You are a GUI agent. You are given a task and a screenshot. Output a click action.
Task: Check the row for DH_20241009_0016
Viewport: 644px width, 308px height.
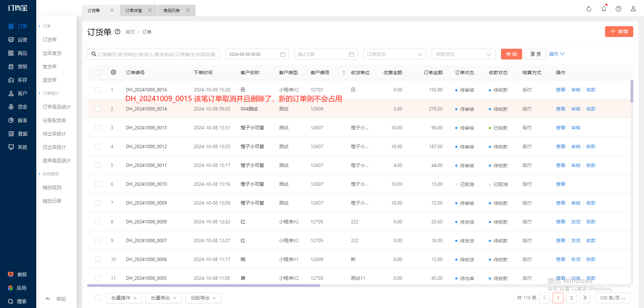coord(98,90)
